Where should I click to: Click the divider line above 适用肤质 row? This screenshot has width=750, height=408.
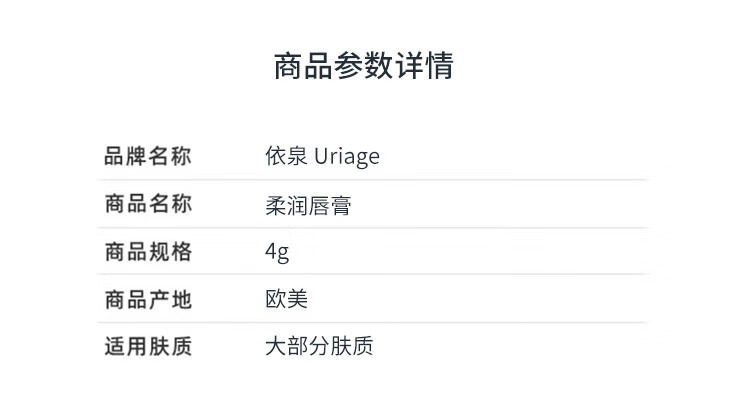[x=373, y=322]
